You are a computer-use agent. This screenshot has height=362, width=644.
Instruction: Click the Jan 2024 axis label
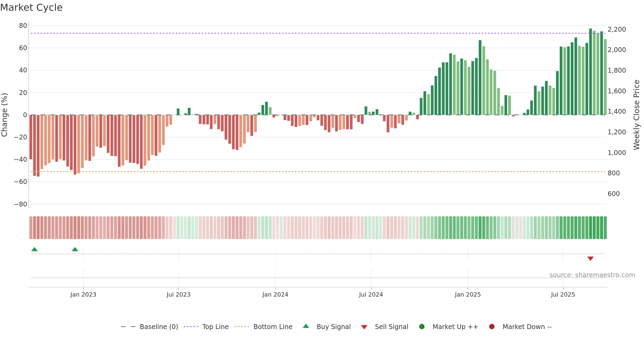(275, 294)
